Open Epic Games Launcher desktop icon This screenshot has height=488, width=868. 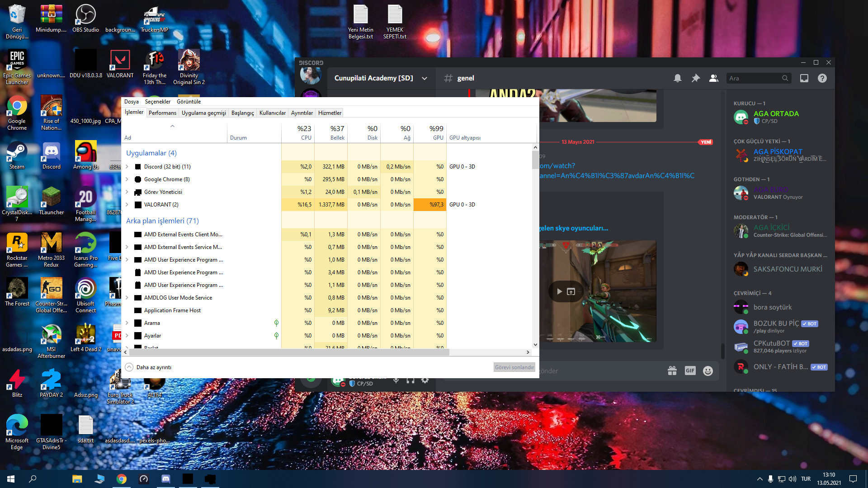[x=17, y=67]
